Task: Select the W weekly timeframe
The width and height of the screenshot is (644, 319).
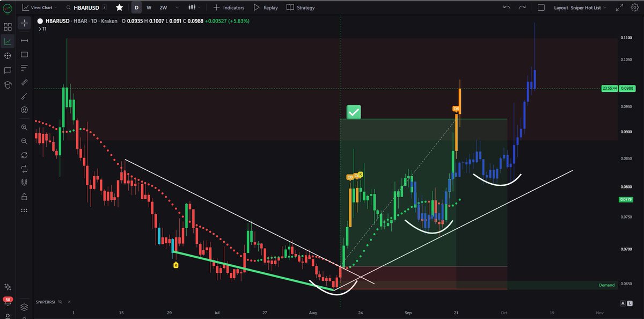Action: 149,8
